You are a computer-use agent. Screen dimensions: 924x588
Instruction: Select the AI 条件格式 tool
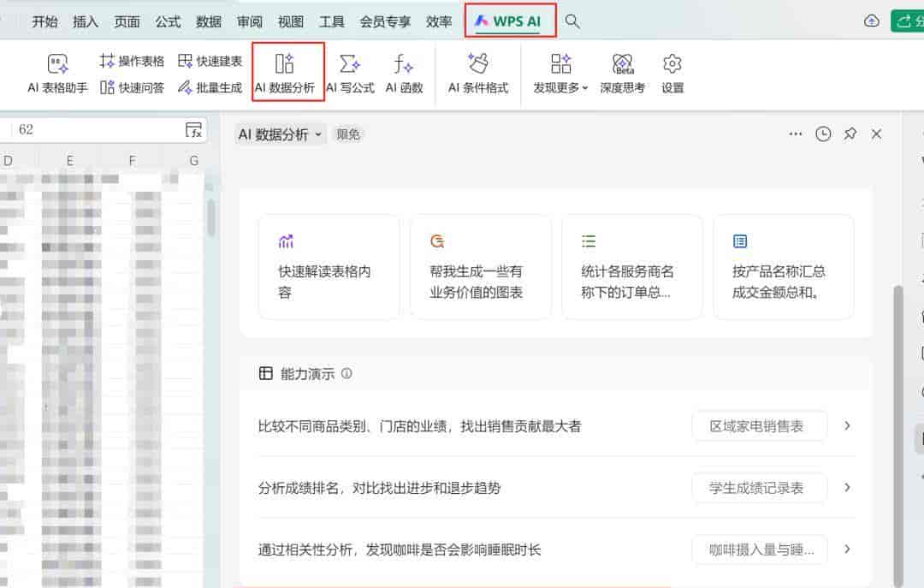[x=478, y=73]
